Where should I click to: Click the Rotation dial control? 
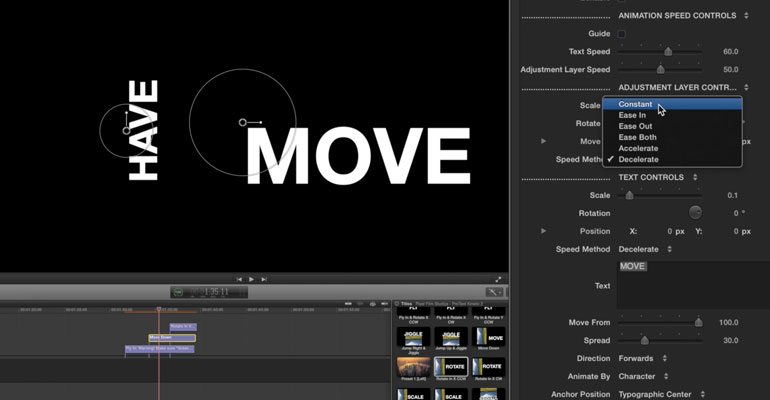pos(695,213)
